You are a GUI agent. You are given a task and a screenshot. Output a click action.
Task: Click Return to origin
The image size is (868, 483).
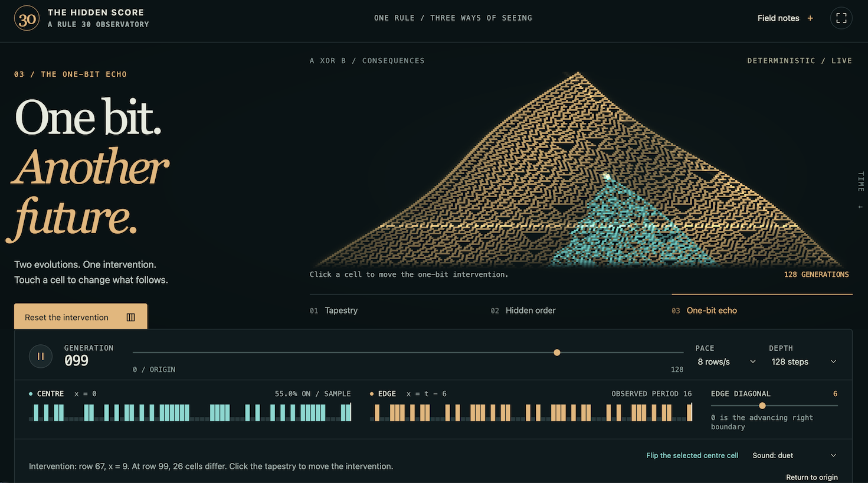811,477
